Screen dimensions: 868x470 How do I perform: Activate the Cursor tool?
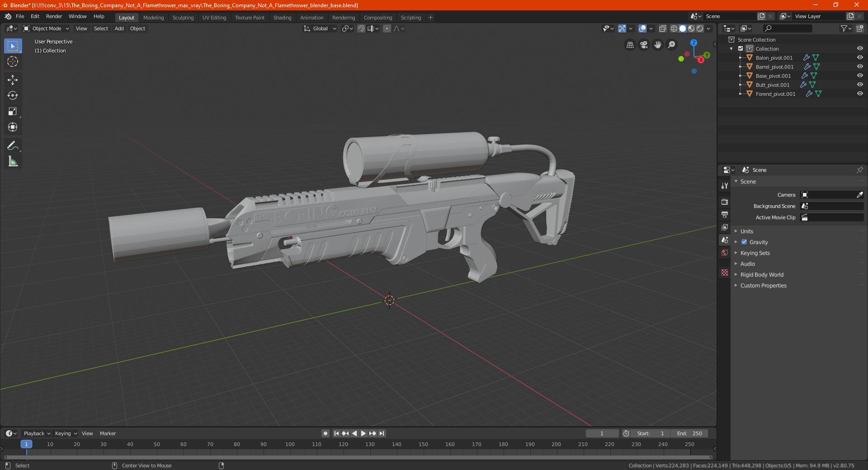pos(13,62)
